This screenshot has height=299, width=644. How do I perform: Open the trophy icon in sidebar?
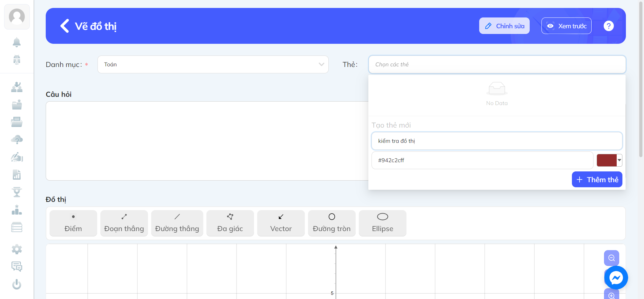[x=17, y=192]
